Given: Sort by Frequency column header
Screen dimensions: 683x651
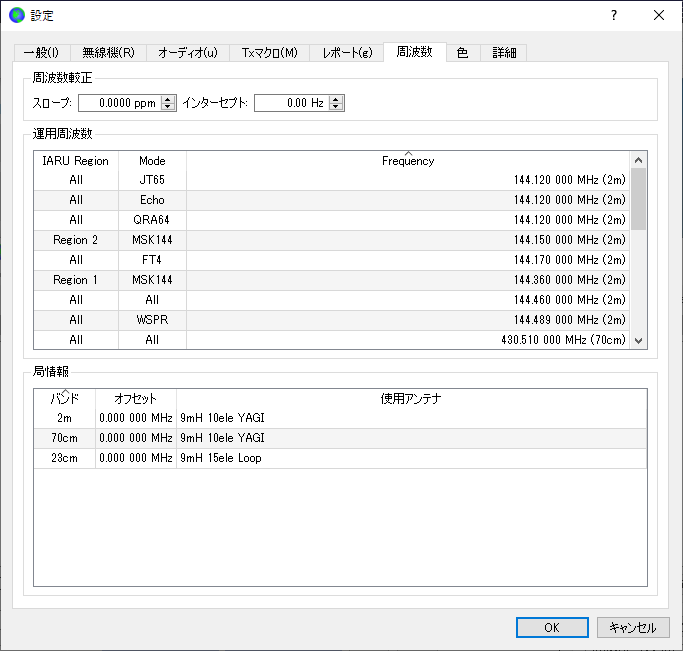Looking at the screenshot, I should 408,161.
